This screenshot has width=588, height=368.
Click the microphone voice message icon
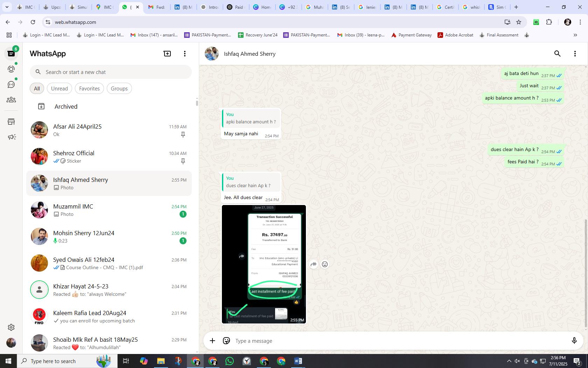(574, 341)
